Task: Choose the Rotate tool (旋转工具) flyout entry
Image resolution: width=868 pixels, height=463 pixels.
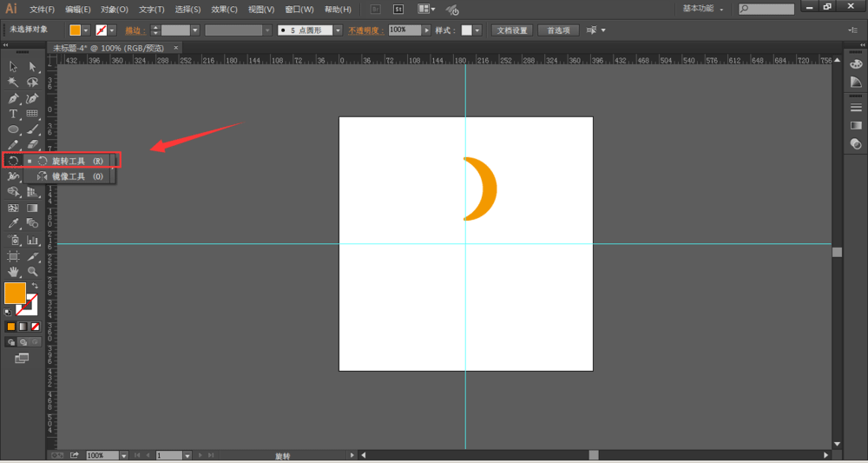Action: click(73, 161)
